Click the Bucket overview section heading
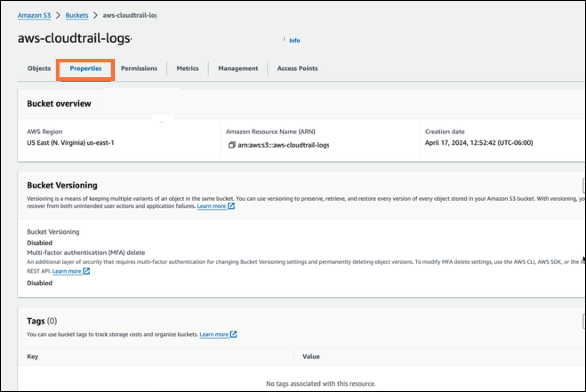 point(59,104)
